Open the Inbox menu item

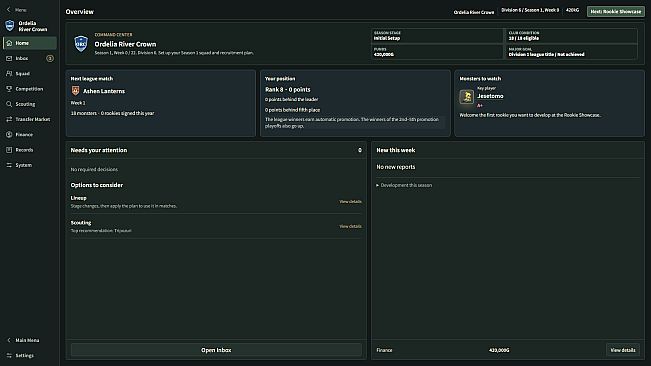[x=29, y=59]
